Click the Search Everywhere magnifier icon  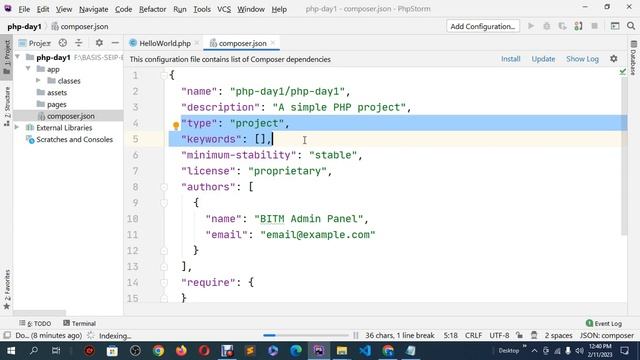631,26
